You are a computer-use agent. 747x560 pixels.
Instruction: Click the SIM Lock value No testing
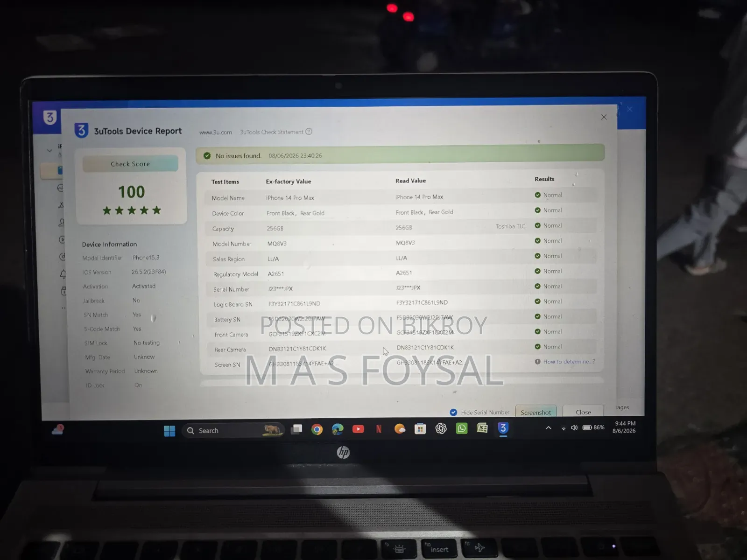point(147,343)
